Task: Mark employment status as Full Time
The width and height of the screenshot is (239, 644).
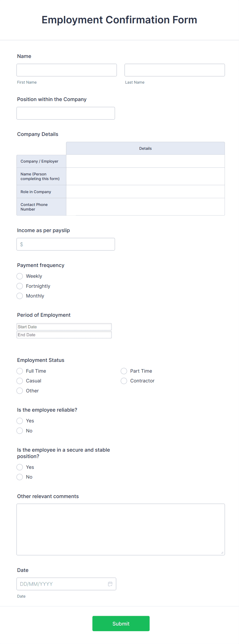Action: click(20, 371)
